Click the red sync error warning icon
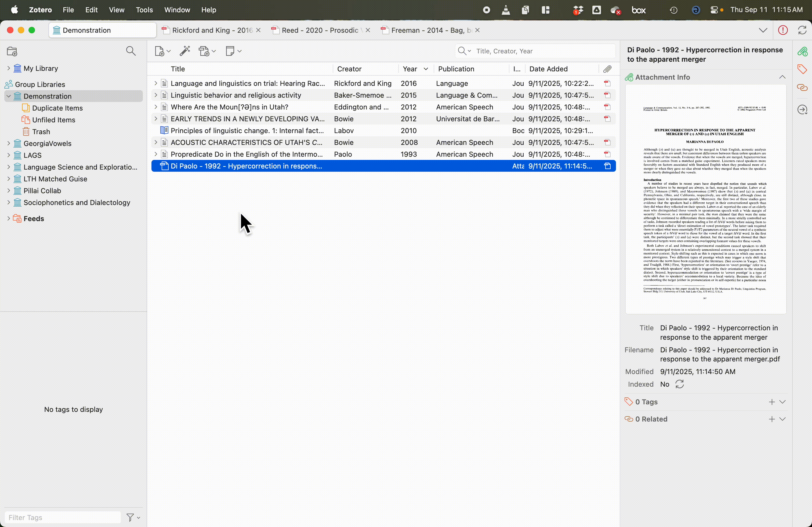 783,30
